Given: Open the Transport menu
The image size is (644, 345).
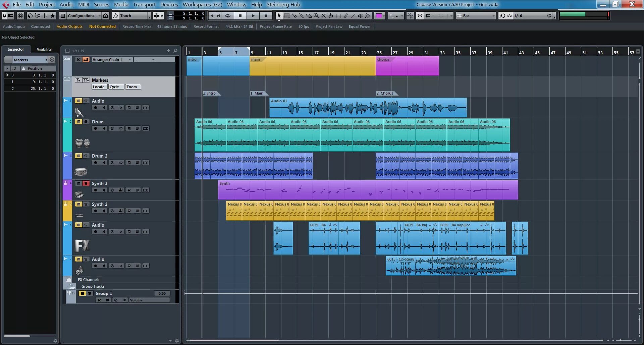Looking at the screenshot, I should pyautogui.click(x=144, y=4).
